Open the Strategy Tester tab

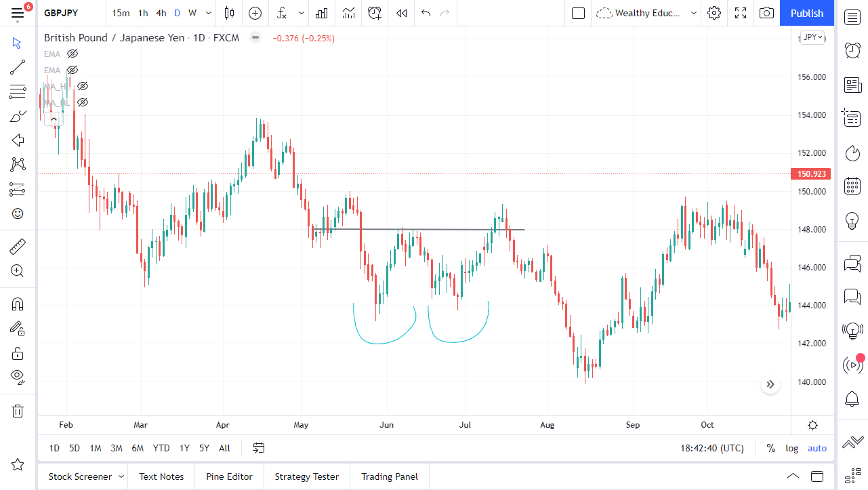tap(306, 476)
